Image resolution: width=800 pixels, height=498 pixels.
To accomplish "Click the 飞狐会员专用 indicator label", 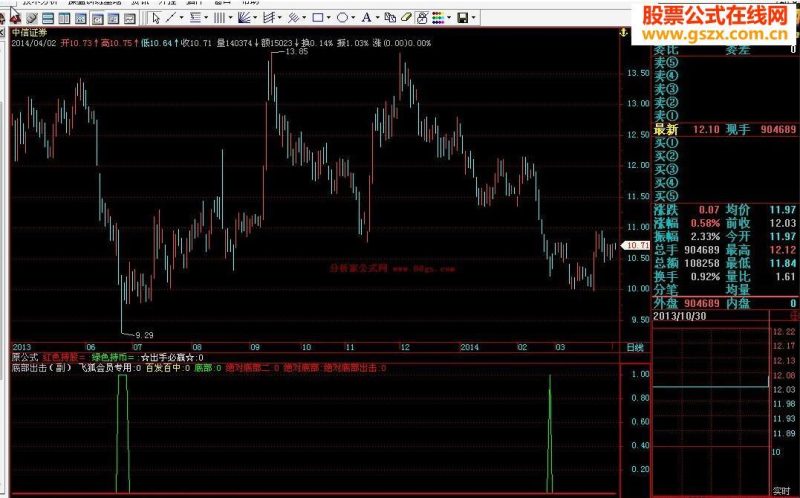I will point(105,367).
